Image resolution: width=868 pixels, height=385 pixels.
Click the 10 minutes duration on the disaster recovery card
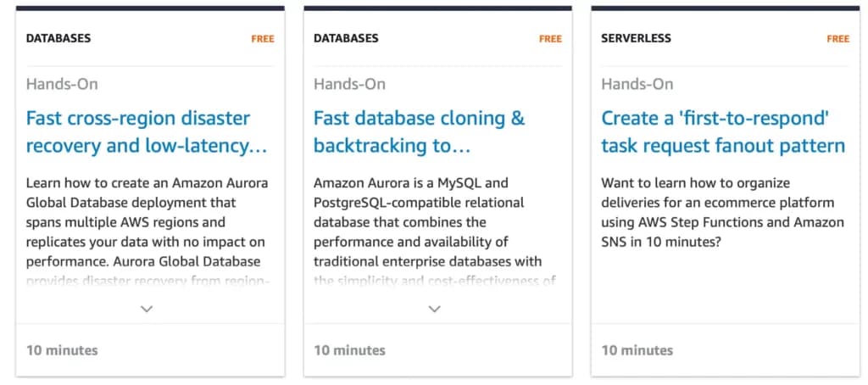click(62, 349)
